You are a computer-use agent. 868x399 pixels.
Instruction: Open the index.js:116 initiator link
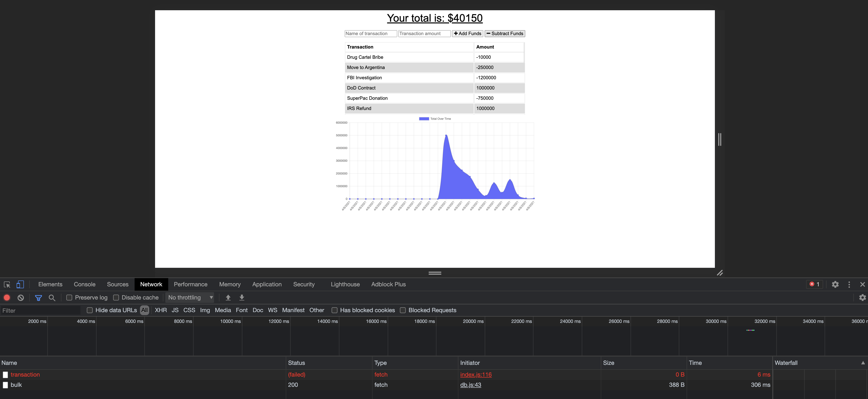click(x=476, y=374)
